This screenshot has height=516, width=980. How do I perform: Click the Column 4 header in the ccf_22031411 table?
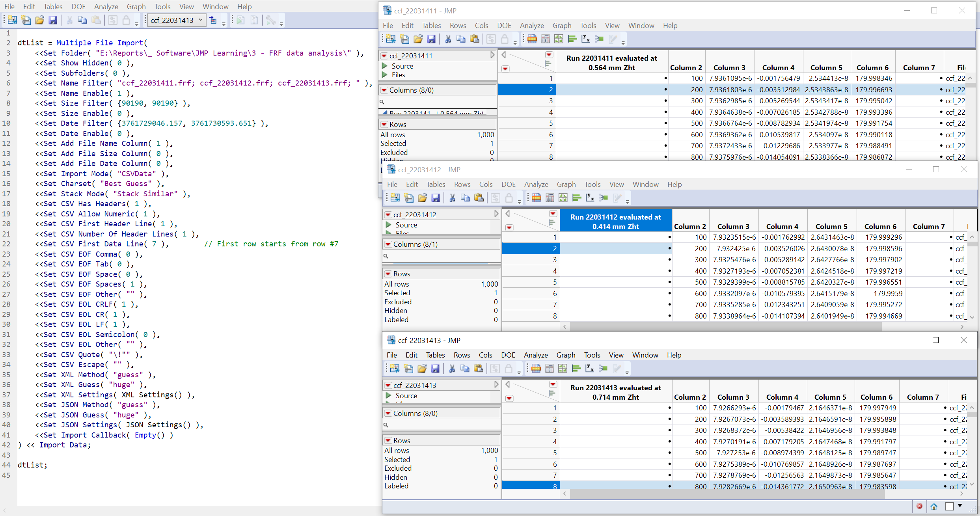(x=778, y=67)
